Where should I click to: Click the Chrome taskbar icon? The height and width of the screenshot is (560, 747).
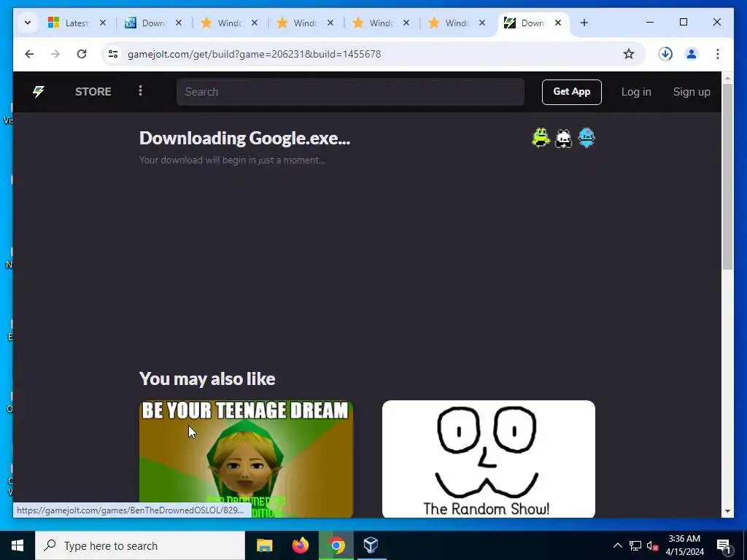pos(336,545)
